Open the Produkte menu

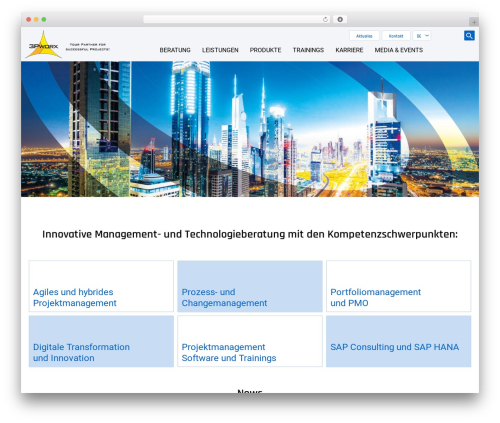coord(265,50)
